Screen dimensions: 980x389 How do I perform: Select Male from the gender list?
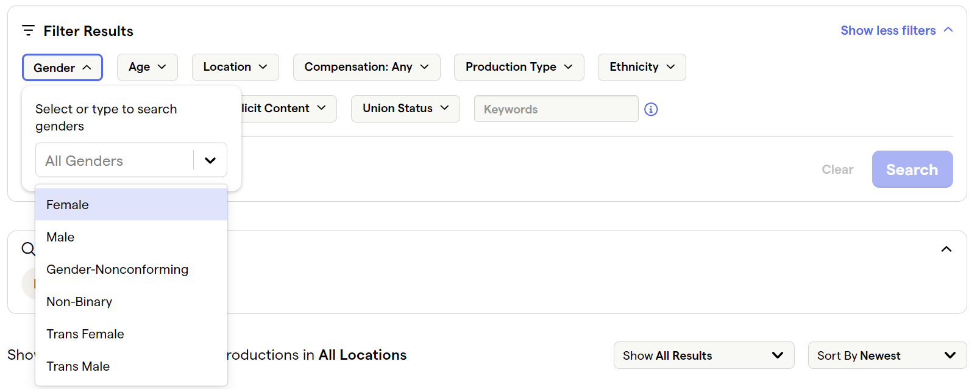[x=132, y=237]
